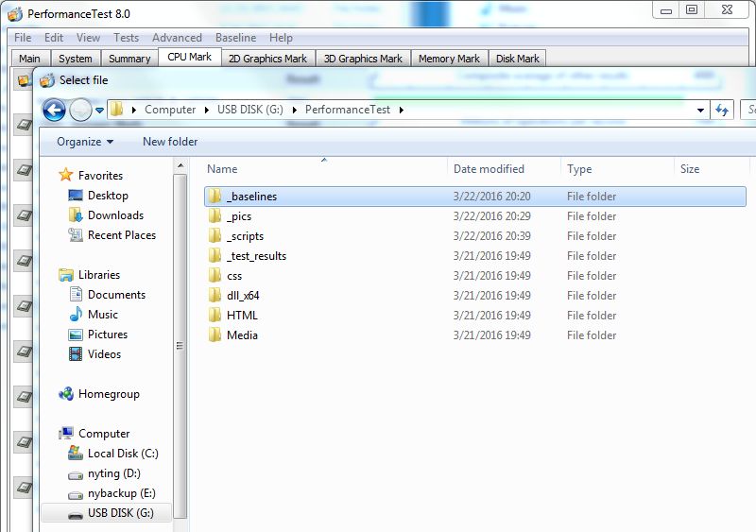This screenshot has width=756, height=532.
Task: Expand arrow after Computer in address path
Action: 207,110
